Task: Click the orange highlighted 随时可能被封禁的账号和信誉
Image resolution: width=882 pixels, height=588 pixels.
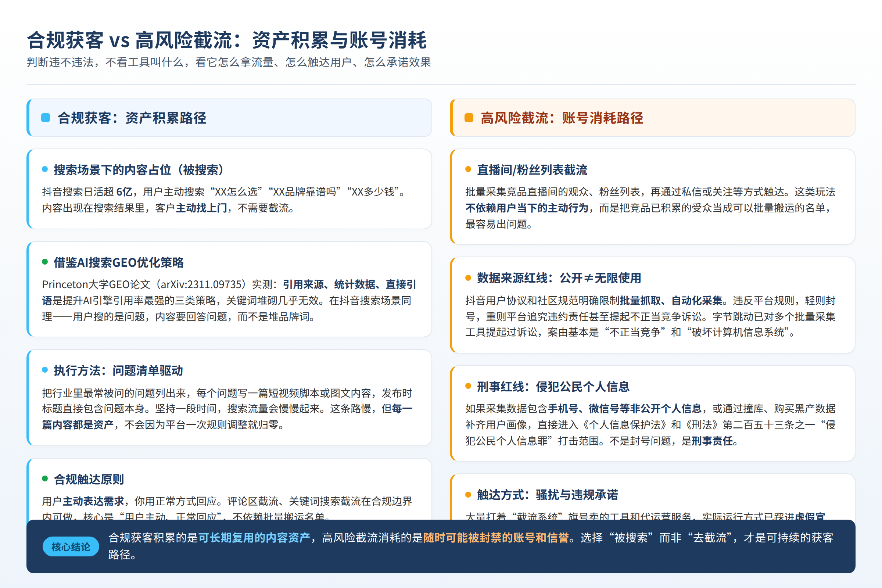Action: tap(496, 538)
